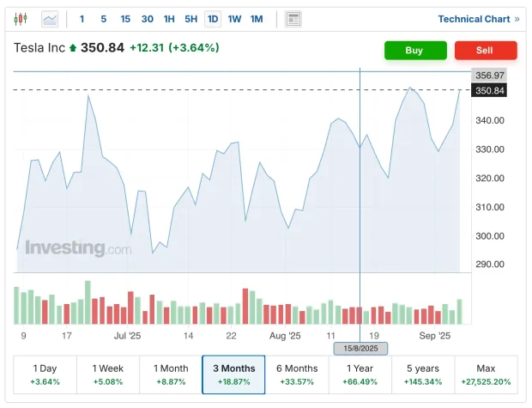532x408 pixels.
Task: Switch to 1W interval
Action: [234, 19]
